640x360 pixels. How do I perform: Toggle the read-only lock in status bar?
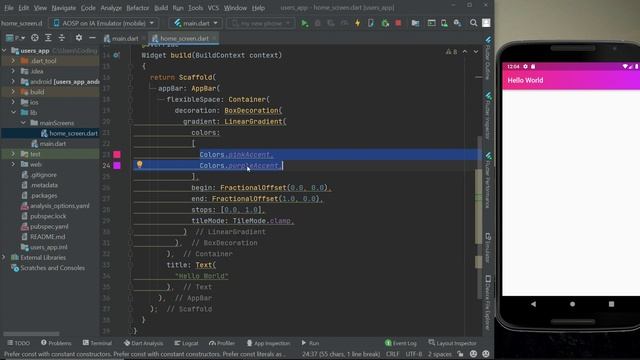point(460,354)
